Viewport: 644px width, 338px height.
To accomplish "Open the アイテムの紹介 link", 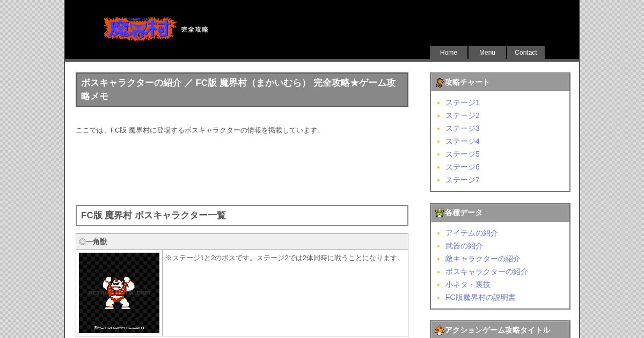I will (472, 233).
